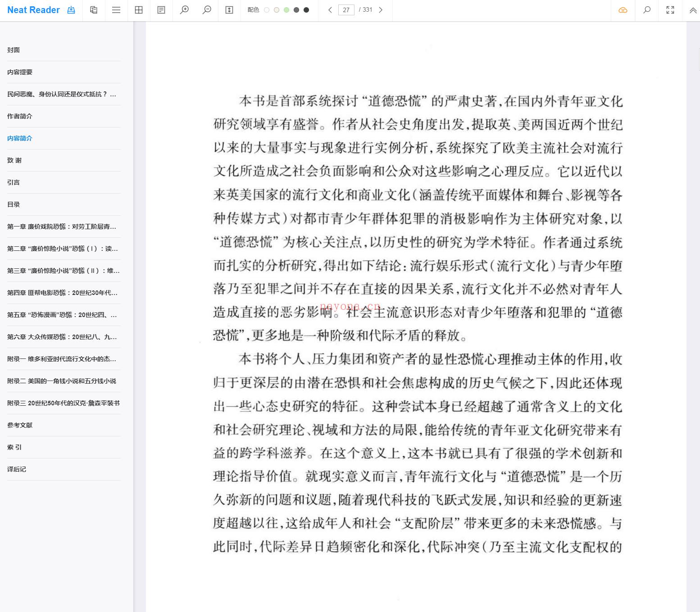Open the 封面 chapter

pyautogui.click(x=14, y=50)
